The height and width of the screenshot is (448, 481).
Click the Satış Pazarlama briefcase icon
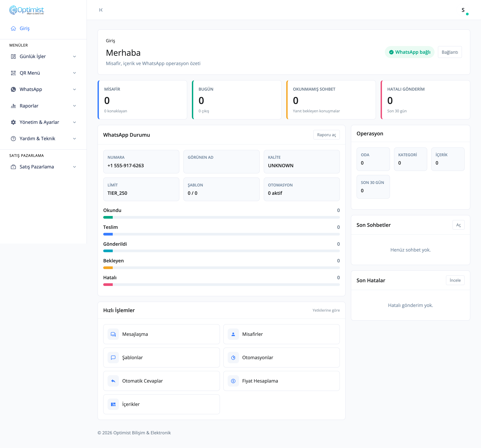coord(13,167)
